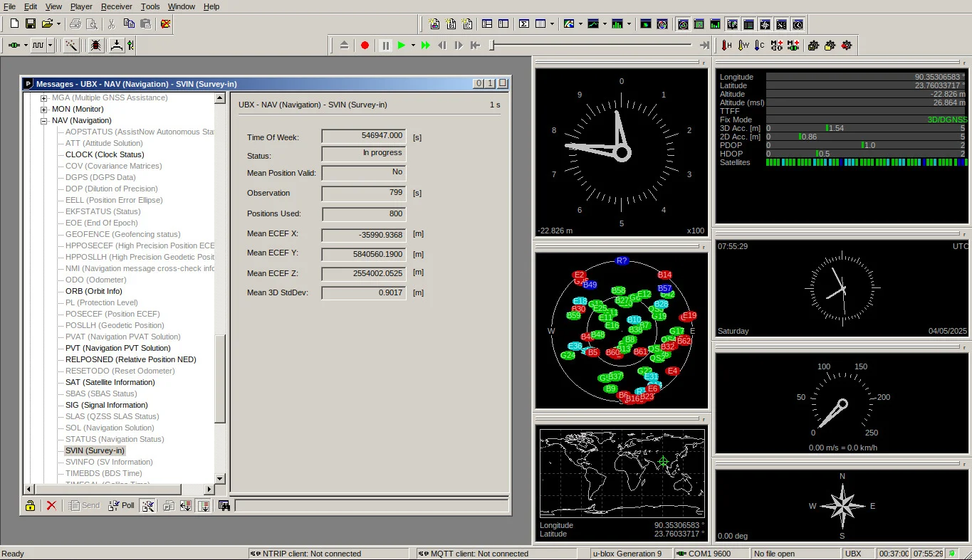Click the coldstart blue thermometer C icon
Screen dimensions: 972x560
[759, 45]
